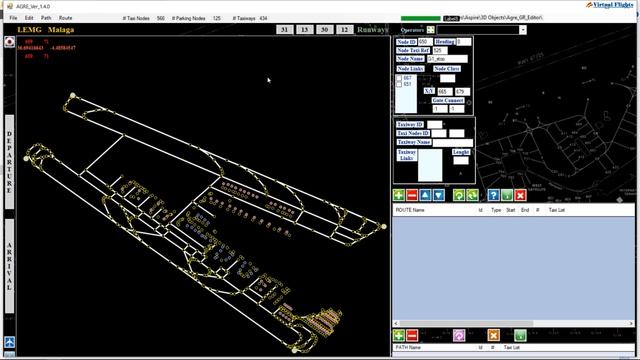The height and width of the screenshot is (360, 640).
Task: Click the first Gate Connect input field
Action: coord(440,109)
